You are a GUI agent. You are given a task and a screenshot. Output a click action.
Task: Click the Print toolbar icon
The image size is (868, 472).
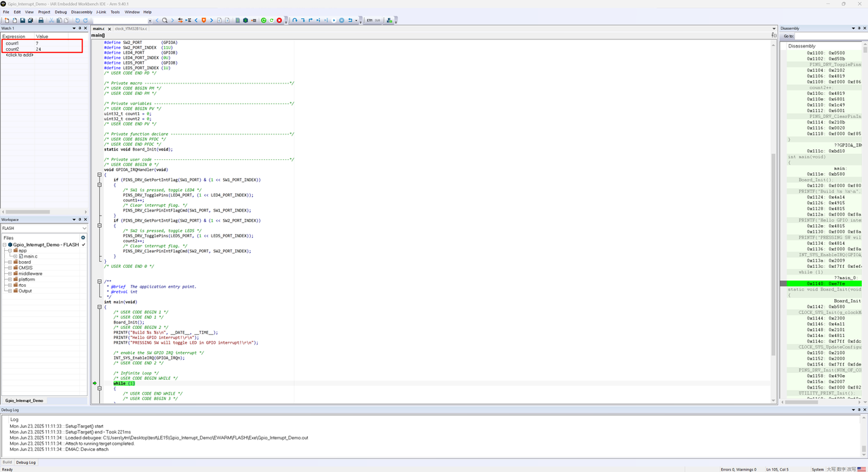[41, 20]
